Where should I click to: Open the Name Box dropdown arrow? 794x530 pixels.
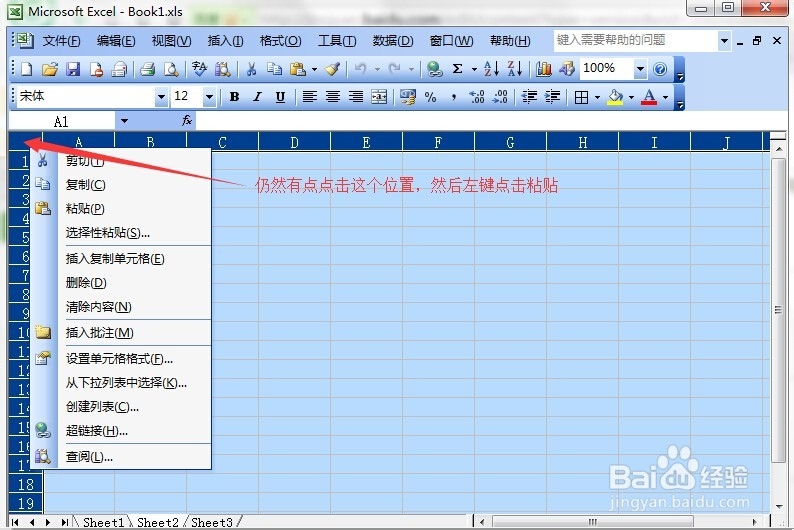pos(124,121)
